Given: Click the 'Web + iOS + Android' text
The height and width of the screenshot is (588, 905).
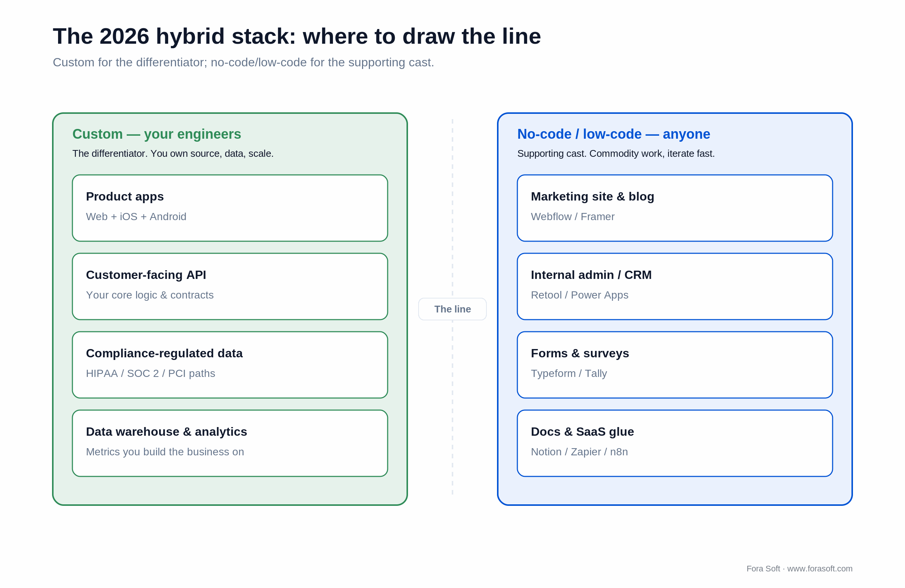Looking at the screenshot, I should pyautogui.click(x=136, y=217).
